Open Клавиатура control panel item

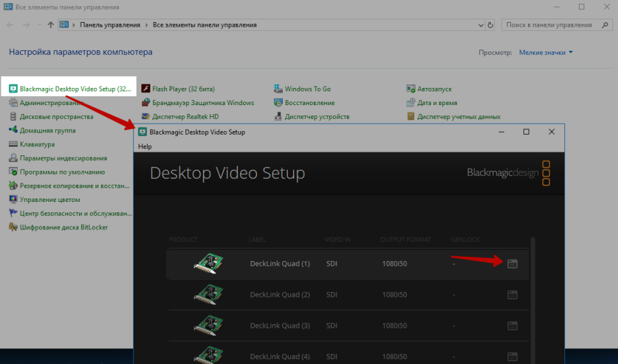tap(32, 144)
